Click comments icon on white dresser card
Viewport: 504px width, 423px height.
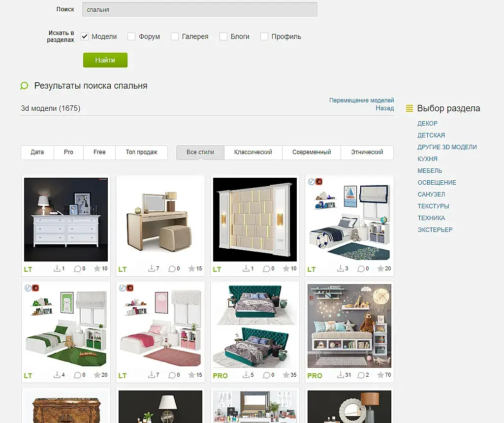[77, 268]
